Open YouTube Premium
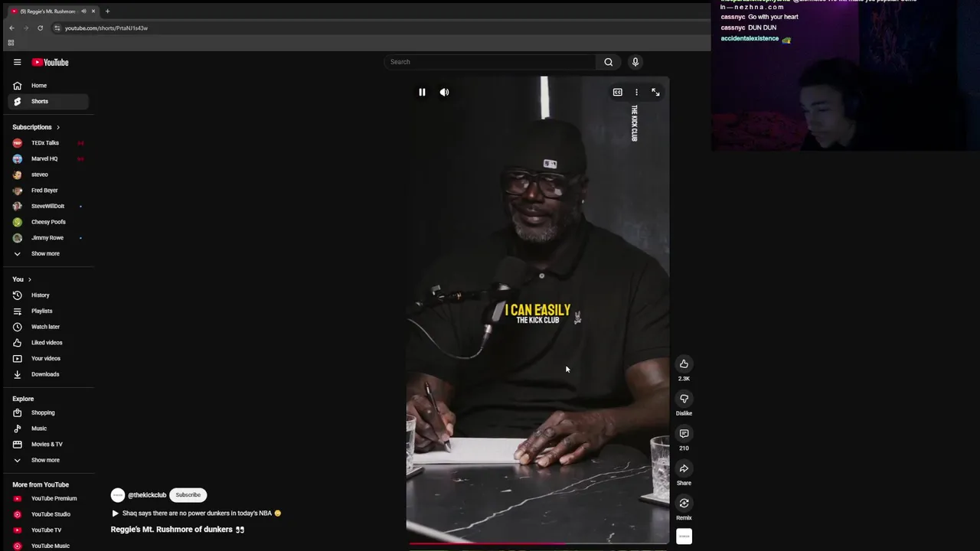Viewport: 980px width, 551px height. point(48,498)
